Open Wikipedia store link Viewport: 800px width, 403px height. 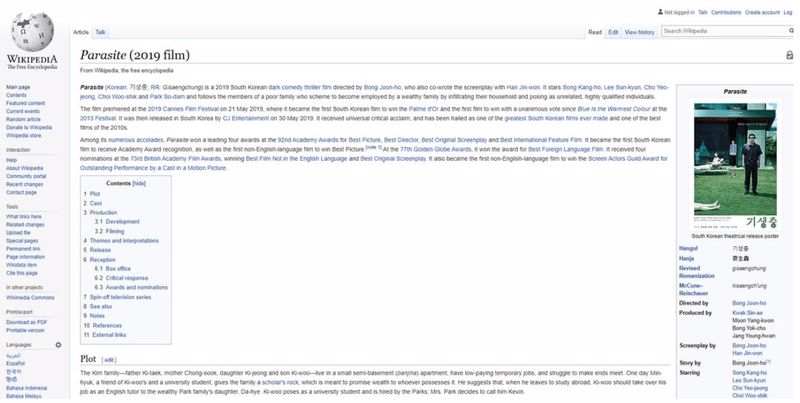(23, 136)
